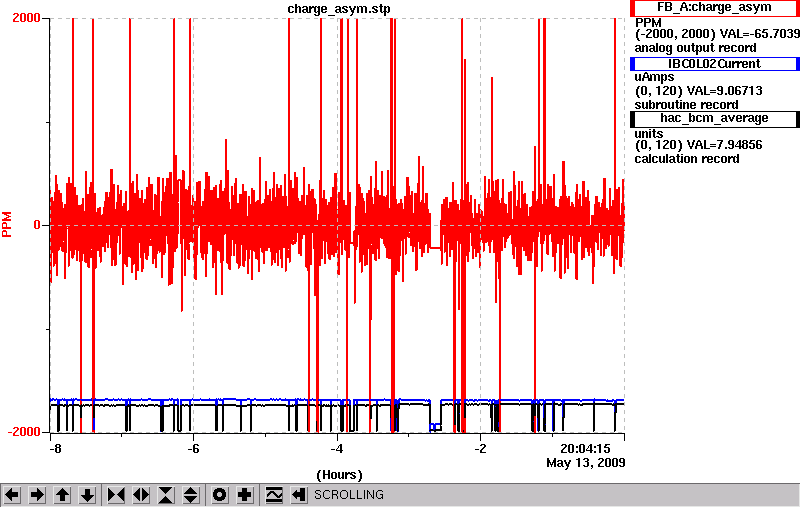Click the May 13, 2009 date label
800x507 pixels.
(586, 463)
